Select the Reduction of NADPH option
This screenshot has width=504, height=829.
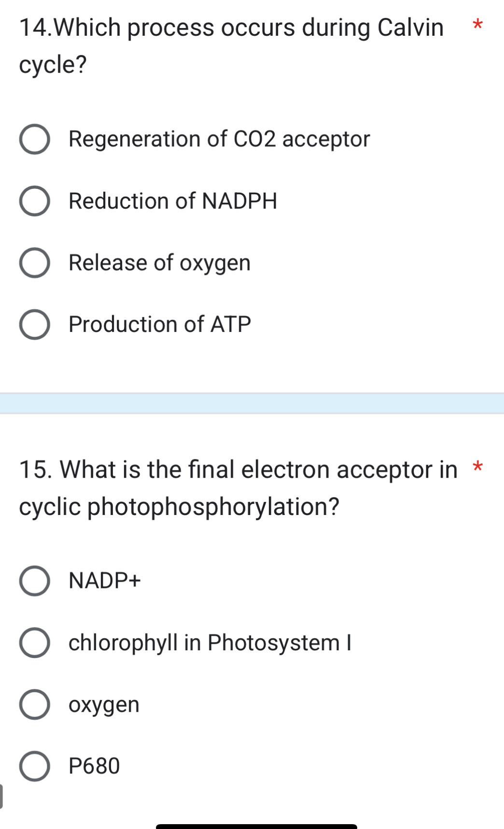35,200
